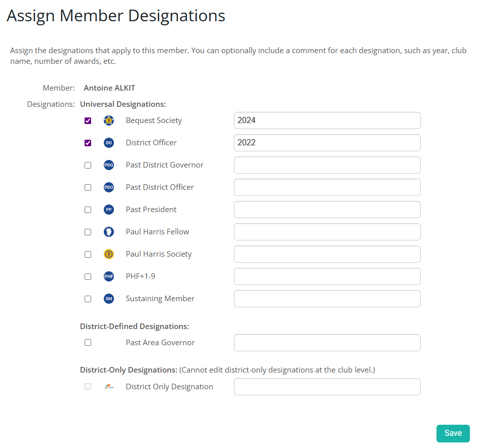The image size is (479, 448).
Task: Check the Past District Officer checkbox
Action: (x=88, y=187)
